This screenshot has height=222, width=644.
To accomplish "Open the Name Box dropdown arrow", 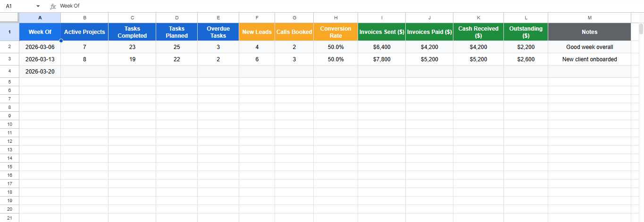I will (x=38, y=6).
